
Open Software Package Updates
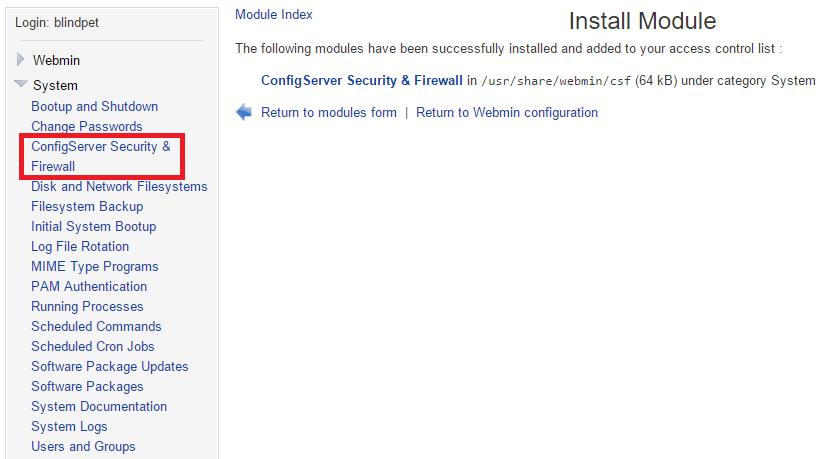[x=110, y=366]
